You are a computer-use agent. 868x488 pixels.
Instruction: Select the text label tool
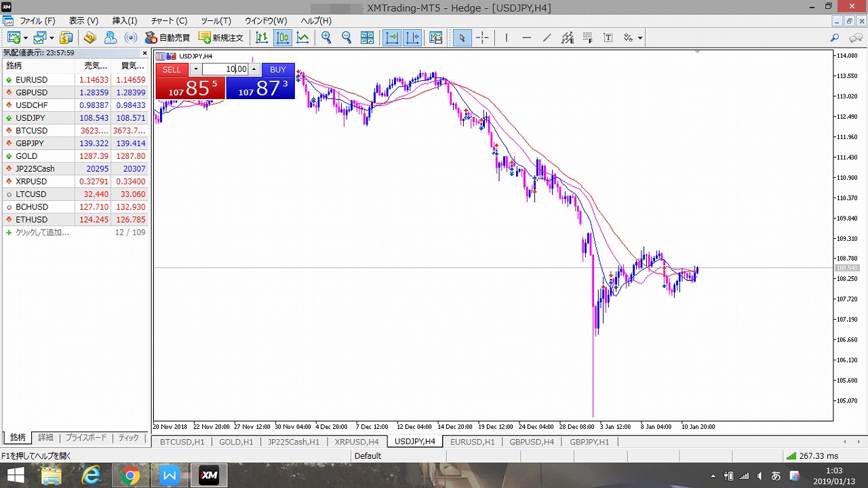tap(608, 38)
